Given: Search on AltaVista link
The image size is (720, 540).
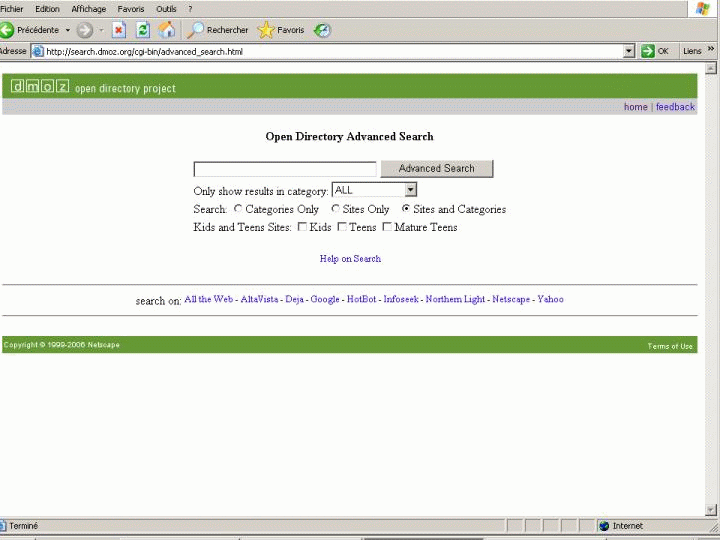Looking at the screenshot, I should (259, 299).
